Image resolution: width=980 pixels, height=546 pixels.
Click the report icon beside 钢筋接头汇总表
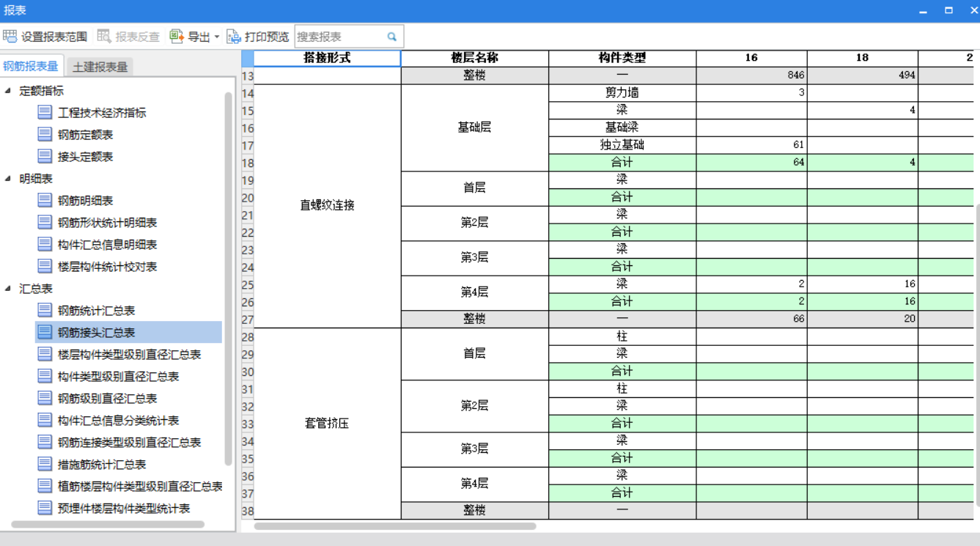tap(45, 332)
